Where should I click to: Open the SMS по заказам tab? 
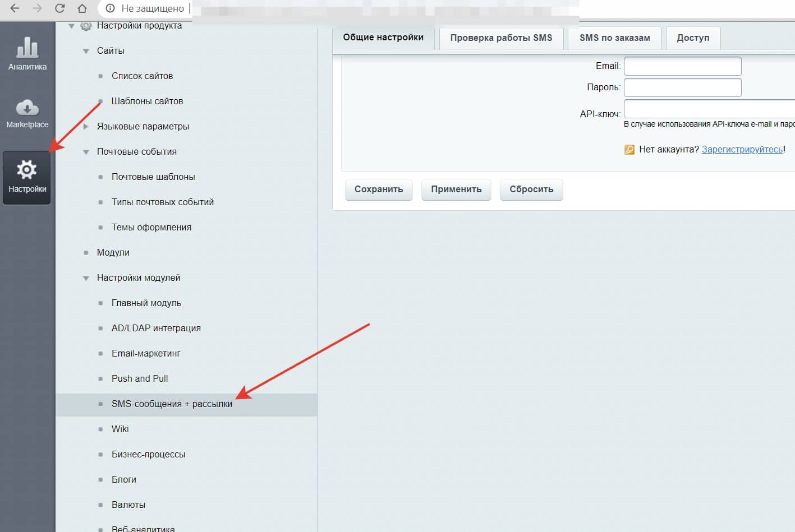point(614,38)
